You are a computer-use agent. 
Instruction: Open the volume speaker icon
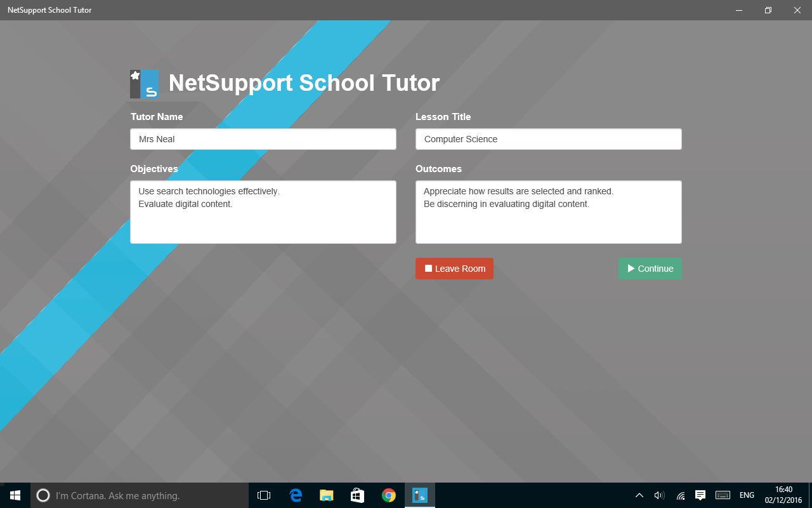pos(659,495)
